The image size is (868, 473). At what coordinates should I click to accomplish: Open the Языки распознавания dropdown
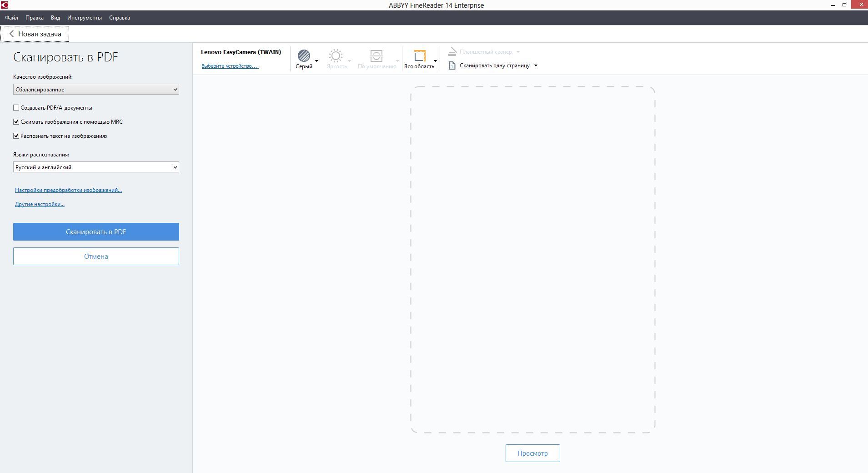pyautogui.click(x=96, y=167)
